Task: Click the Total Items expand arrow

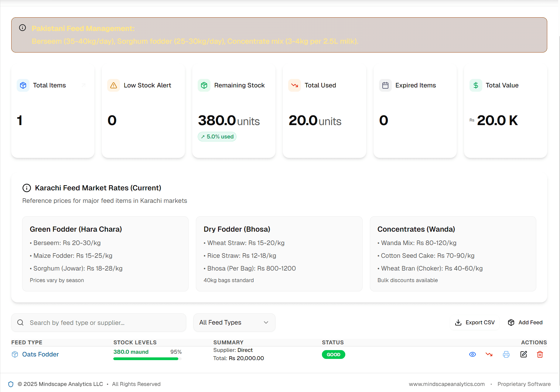Action: coord(83,85)
